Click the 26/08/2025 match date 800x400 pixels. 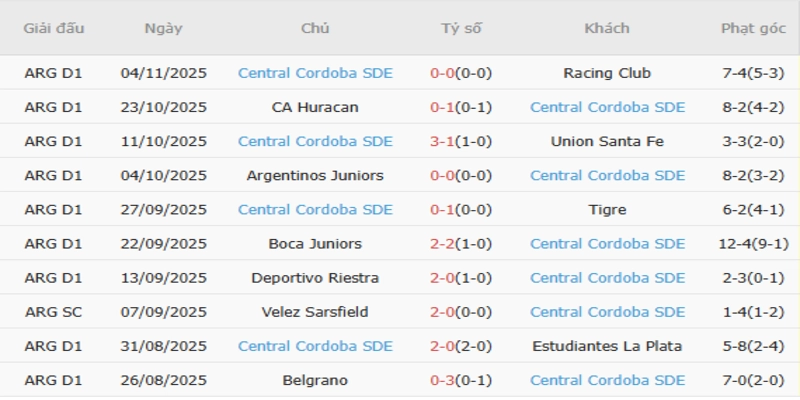pyautogui.click(x=163, y=379)
